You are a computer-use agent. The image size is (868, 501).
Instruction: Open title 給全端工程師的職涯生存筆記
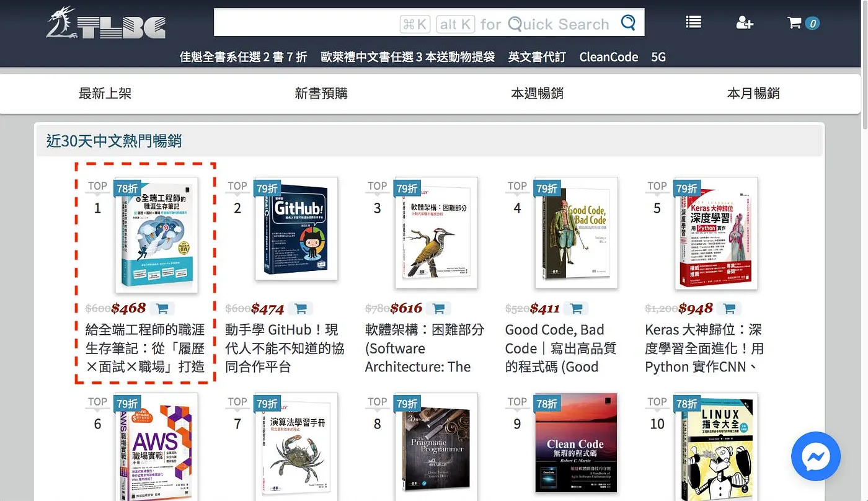pyautogui.click(x=146, y=348)
